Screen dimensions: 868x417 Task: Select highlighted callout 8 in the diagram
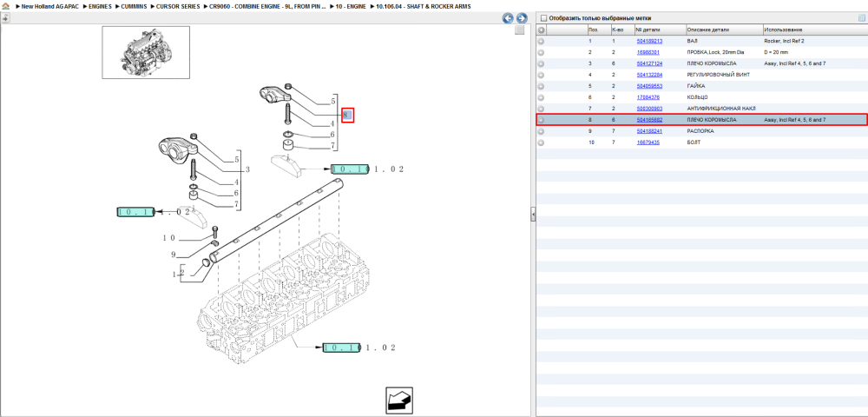[x=347, y=116]
